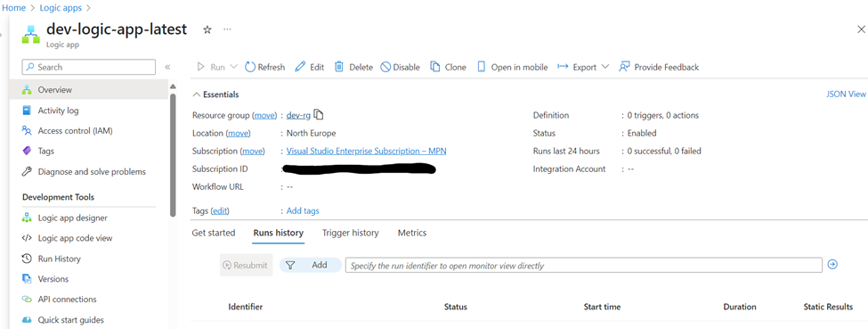Image resolution: width=868 pixels, height=329 pixels.
Task: Open the Trigger history tab
Action: click(x=351, y=233)
